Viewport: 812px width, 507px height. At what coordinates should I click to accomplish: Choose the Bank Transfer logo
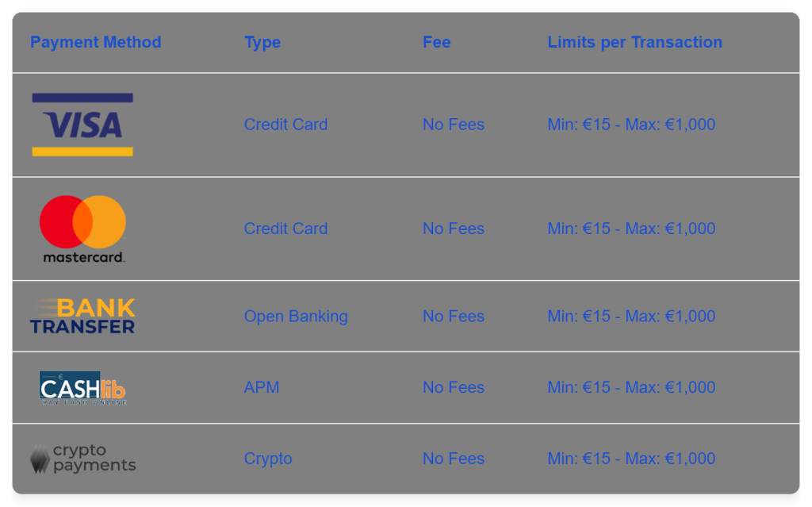pyautogui.click(x=82, y=316)
